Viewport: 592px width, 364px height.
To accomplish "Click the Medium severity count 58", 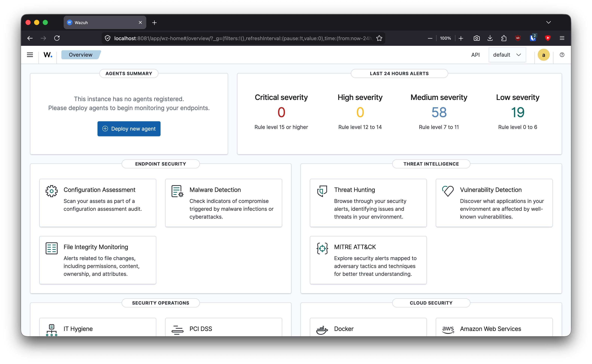I will point(439,112).
